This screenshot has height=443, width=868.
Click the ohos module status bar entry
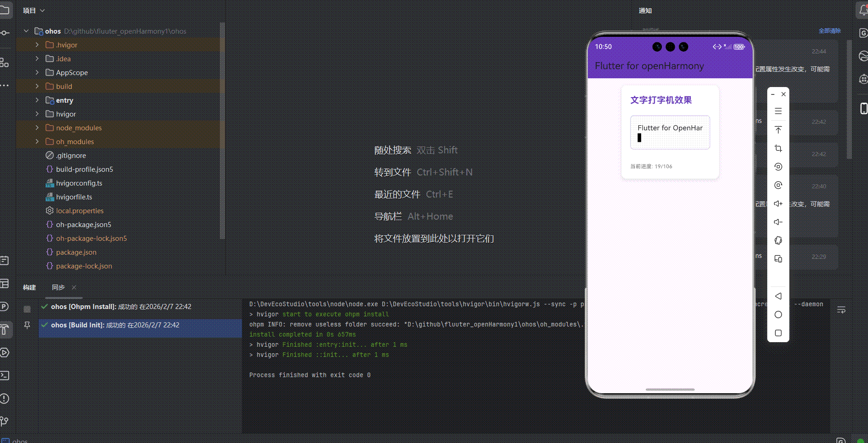pos(15,440)
